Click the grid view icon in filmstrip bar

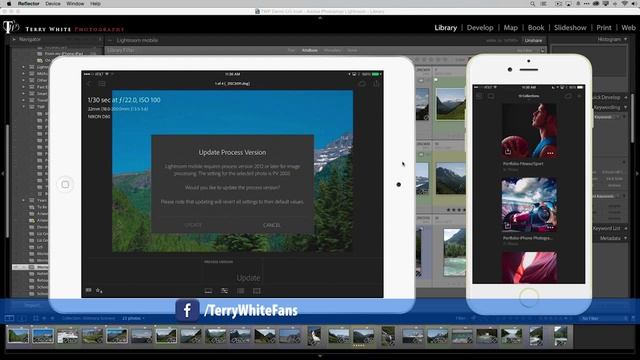point(36,318)
